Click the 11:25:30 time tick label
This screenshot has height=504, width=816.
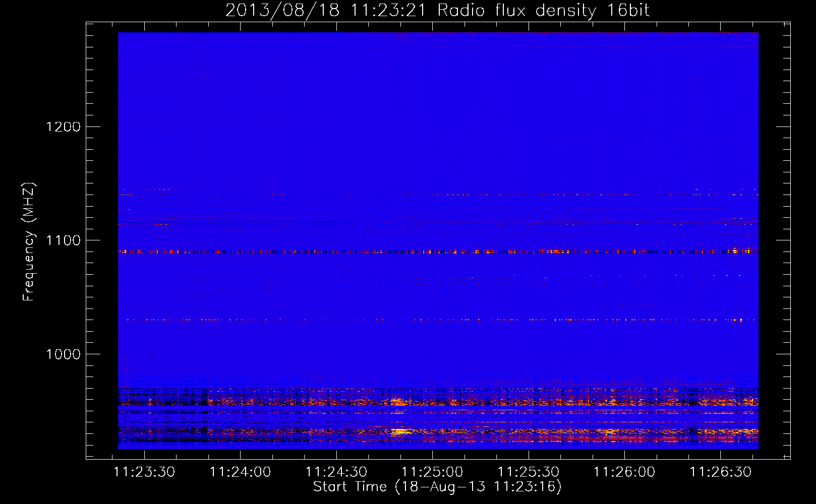click(529, 472)
